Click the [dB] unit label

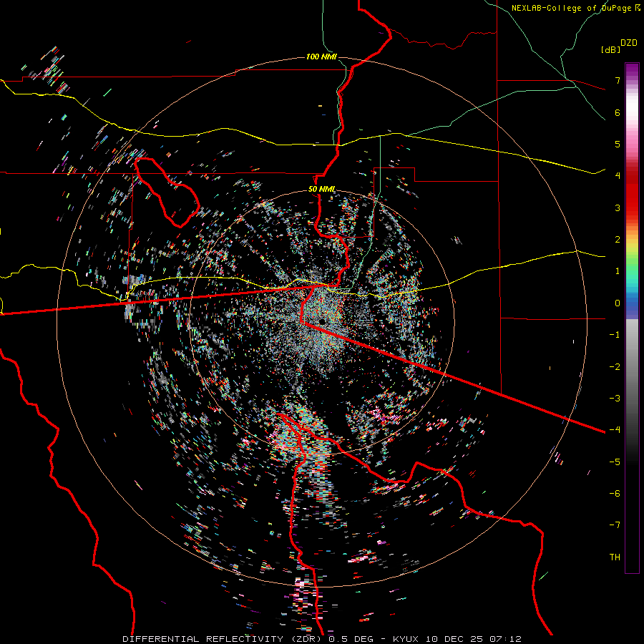tap(610, 49)
